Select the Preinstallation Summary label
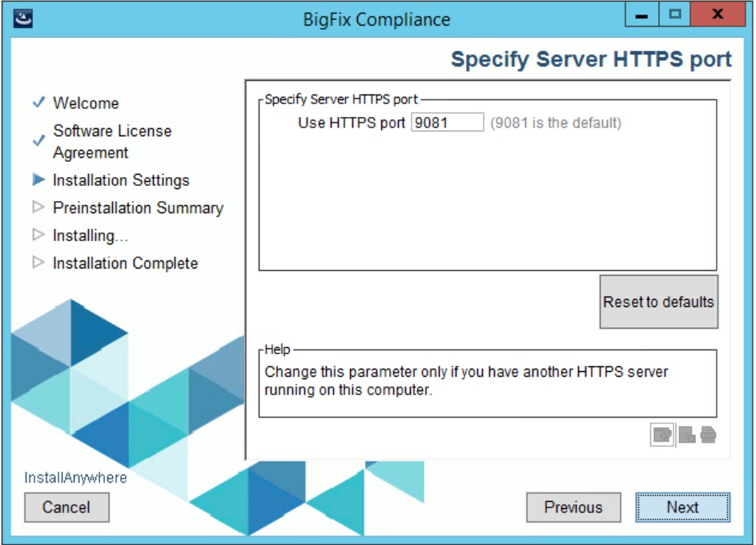The width and height of the screenshot is (756, 545). point(139,208)
